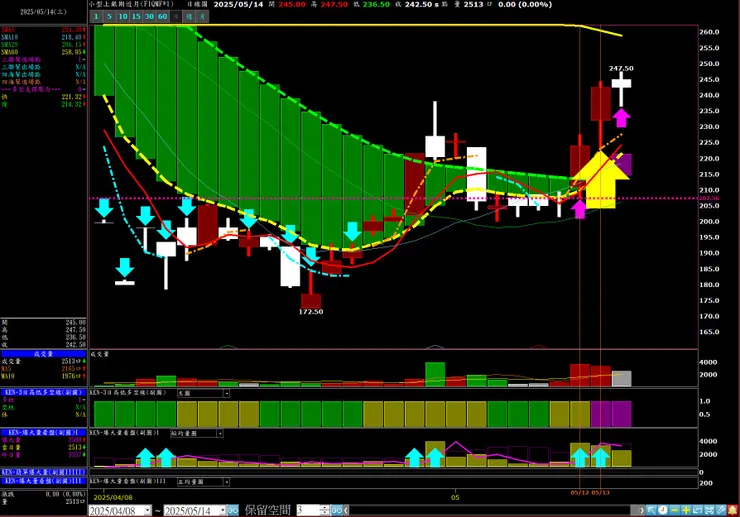The width and height of the screenshot is (740, 517).
Task: Click the cyan down arrow above 172.50 candle
Action: click(311, 255)
